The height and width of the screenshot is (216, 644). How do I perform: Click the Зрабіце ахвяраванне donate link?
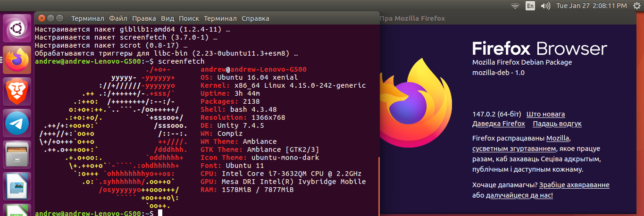coord(574,185)
